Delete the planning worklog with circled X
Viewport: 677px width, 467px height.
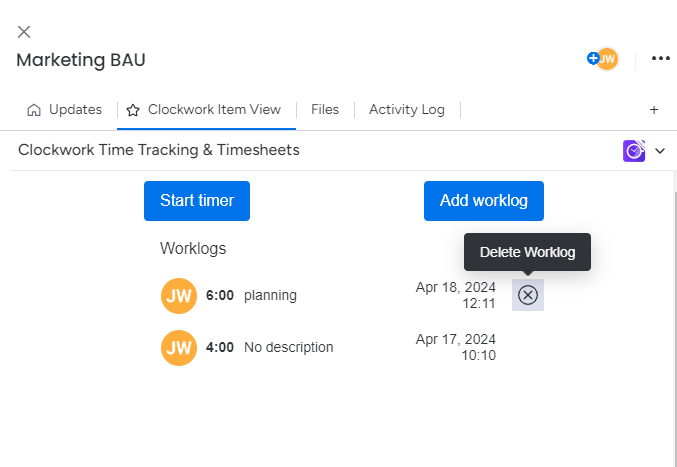[x=528, y=295]
